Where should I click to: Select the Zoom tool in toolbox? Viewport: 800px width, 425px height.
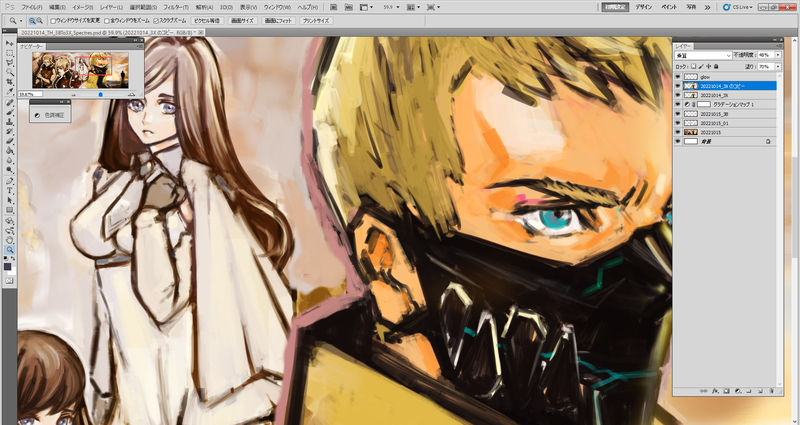pos(10,249)
